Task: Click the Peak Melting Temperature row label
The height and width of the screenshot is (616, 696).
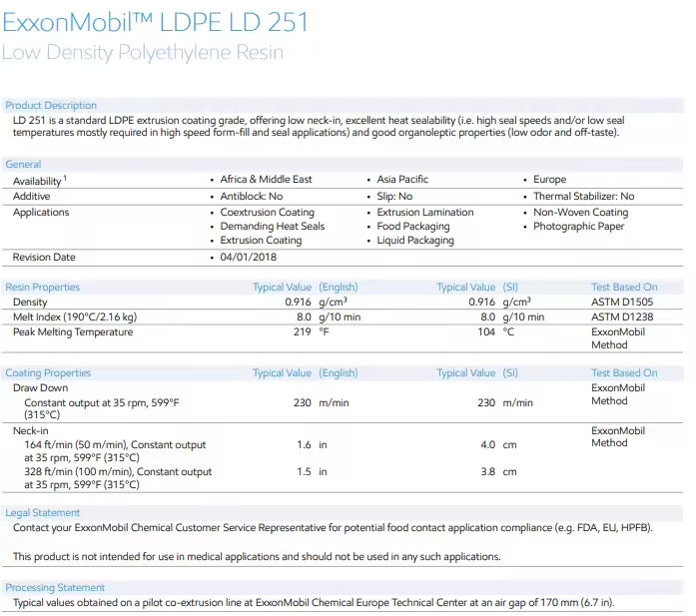Action: pyautogui.click(x=73, y=332)
